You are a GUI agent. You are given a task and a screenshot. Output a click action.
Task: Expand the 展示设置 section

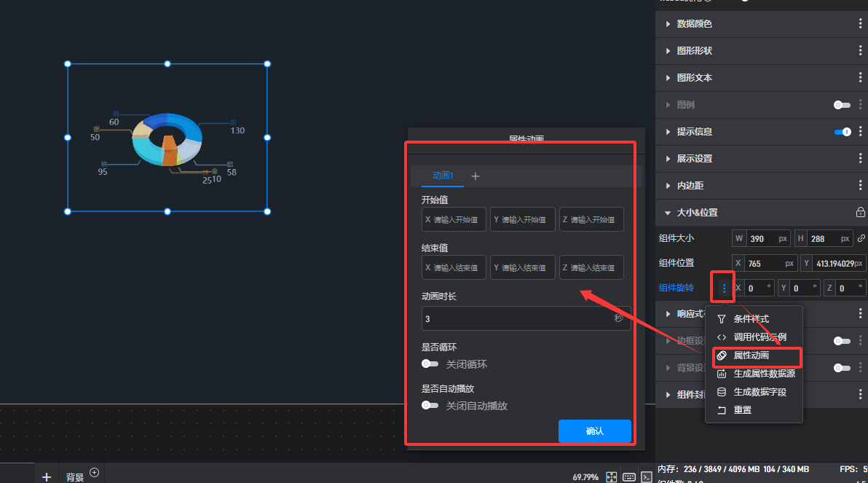tap(668, 158)
